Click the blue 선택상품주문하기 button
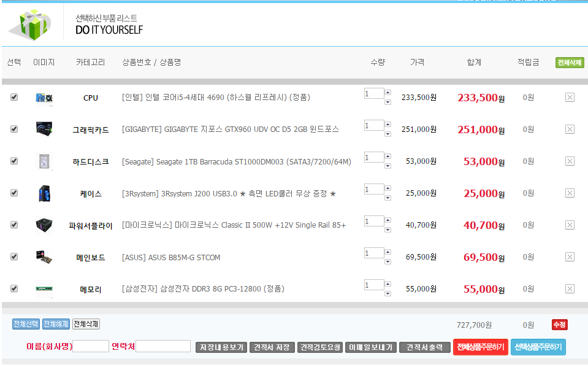 coord(538,347)
